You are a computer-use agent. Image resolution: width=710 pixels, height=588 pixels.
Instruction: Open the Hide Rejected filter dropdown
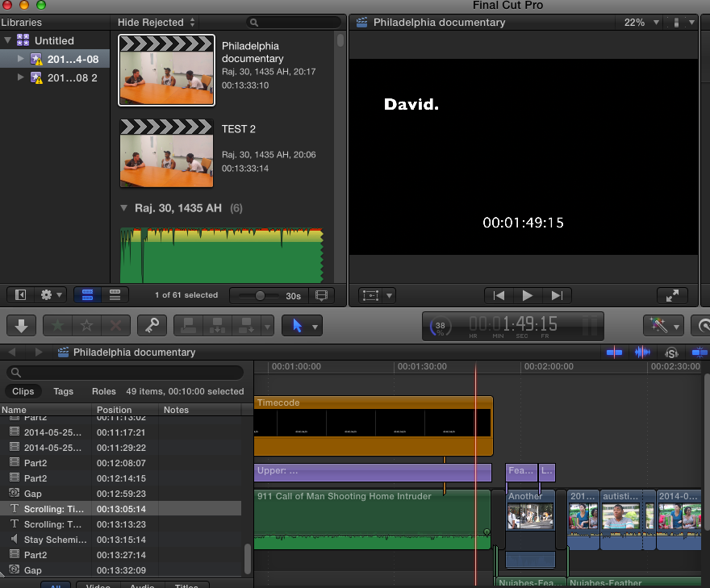coord(157,23)
